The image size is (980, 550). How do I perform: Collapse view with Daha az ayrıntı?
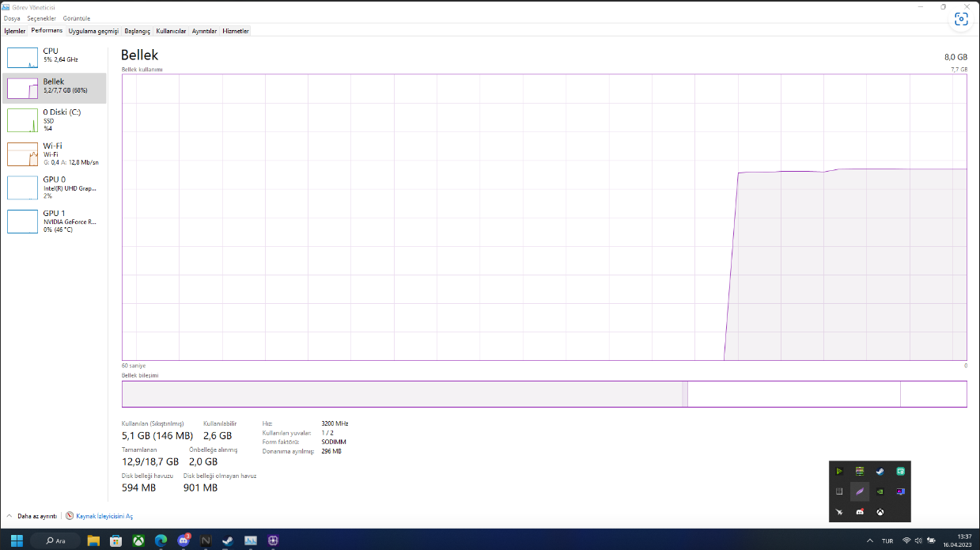[x=32, y=516]
